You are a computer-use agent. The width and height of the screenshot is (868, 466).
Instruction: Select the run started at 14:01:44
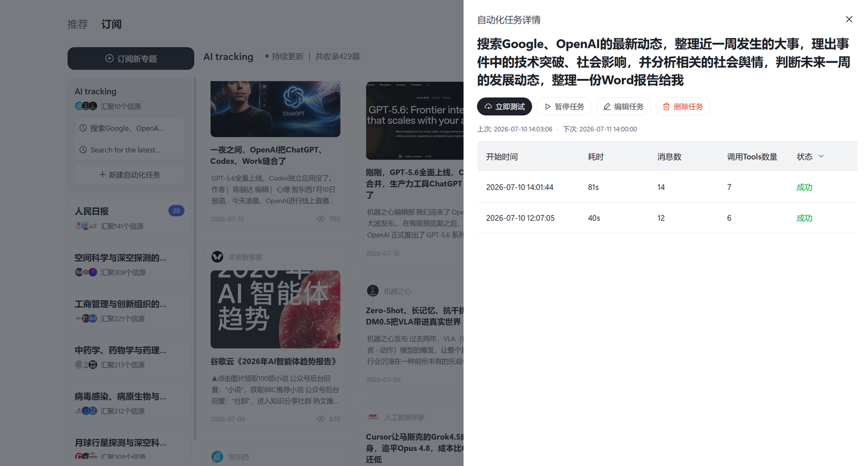pyautogui.click(x=667, y=187)
